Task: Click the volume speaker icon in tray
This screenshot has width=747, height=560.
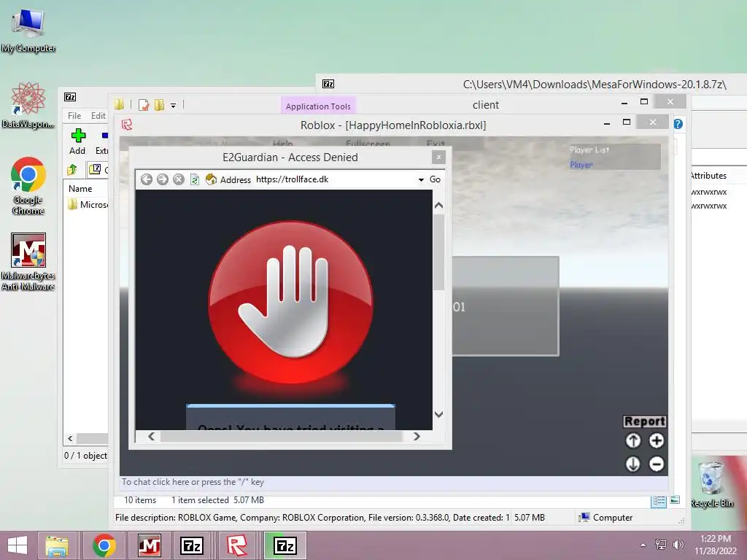Action: coord(678,544)
